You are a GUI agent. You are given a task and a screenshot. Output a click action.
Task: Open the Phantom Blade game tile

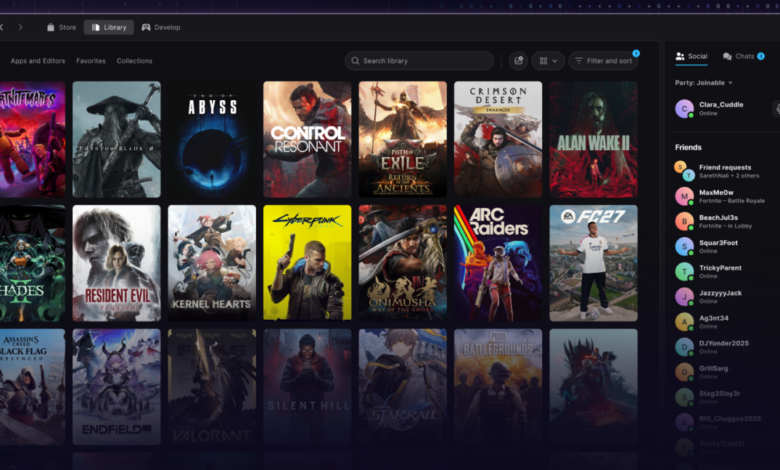point(116,139)
